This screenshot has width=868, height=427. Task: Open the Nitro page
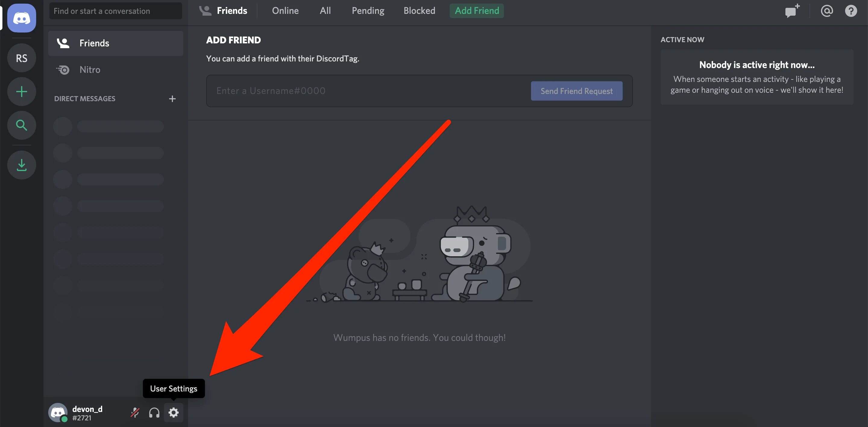tap(89, 70)
